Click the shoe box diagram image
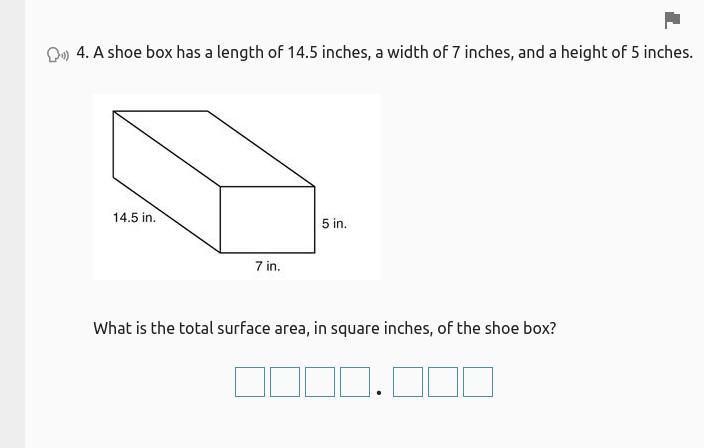This screenshot has width=704, height=448. [x=237, y=187]
